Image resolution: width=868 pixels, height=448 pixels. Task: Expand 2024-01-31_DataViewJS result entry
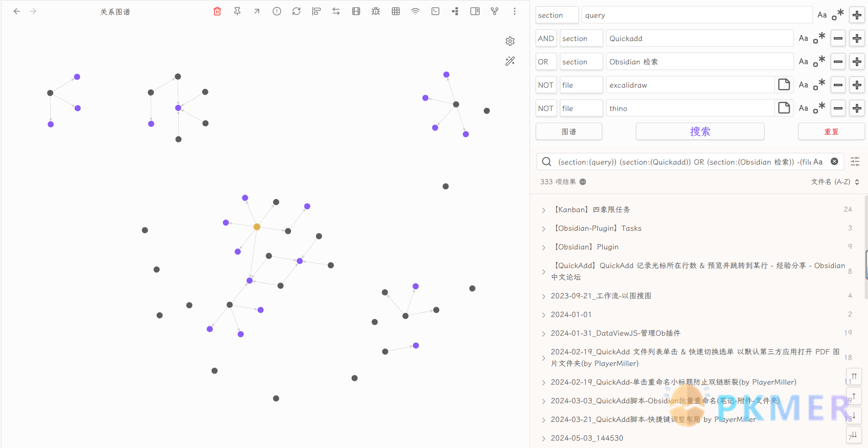pos(544,334)
